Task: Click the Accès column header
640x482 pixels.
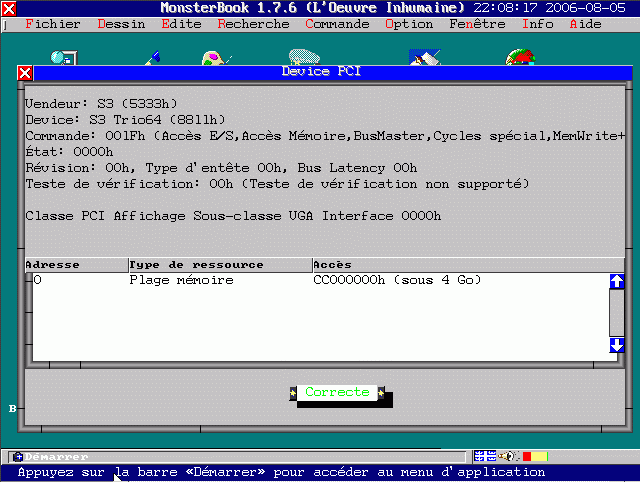Action: [x=332, y=265]
